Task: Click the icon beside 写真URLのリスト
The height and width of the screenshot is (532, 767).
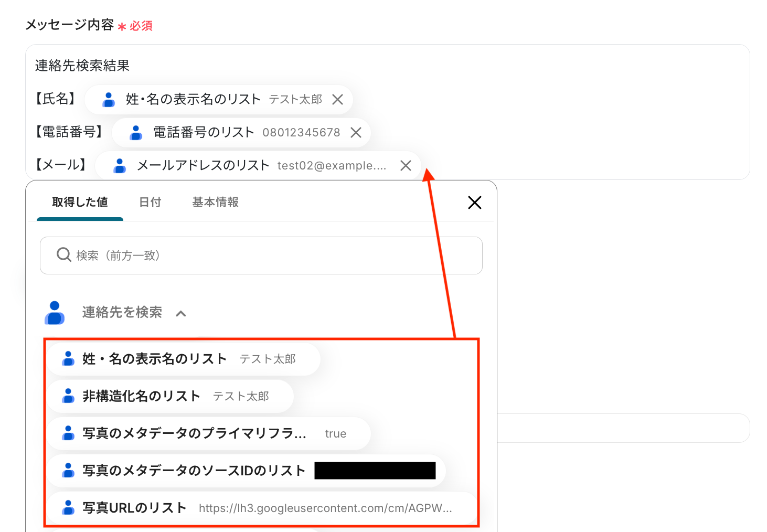Action: coord(68,508)
